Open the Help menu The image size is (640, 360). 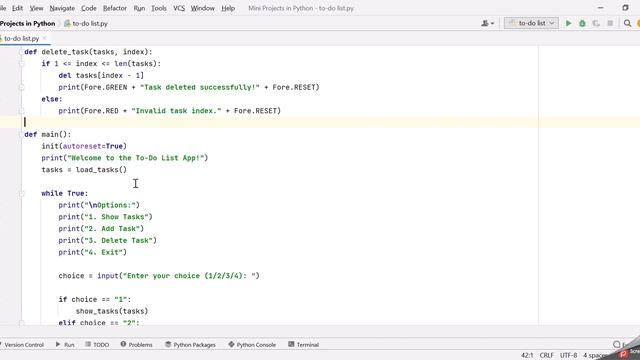click(228, 8)
